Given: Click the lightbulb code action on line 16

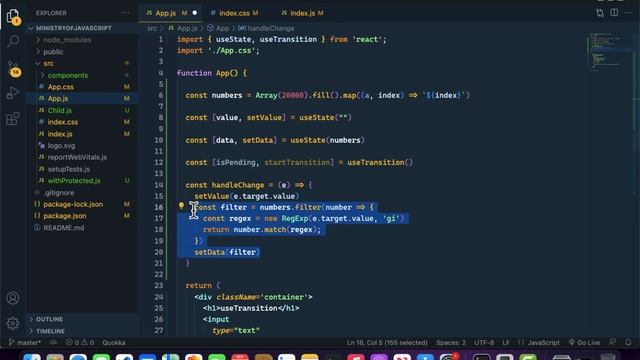Looking at the screenshot, I should click(x=181, y=206).
